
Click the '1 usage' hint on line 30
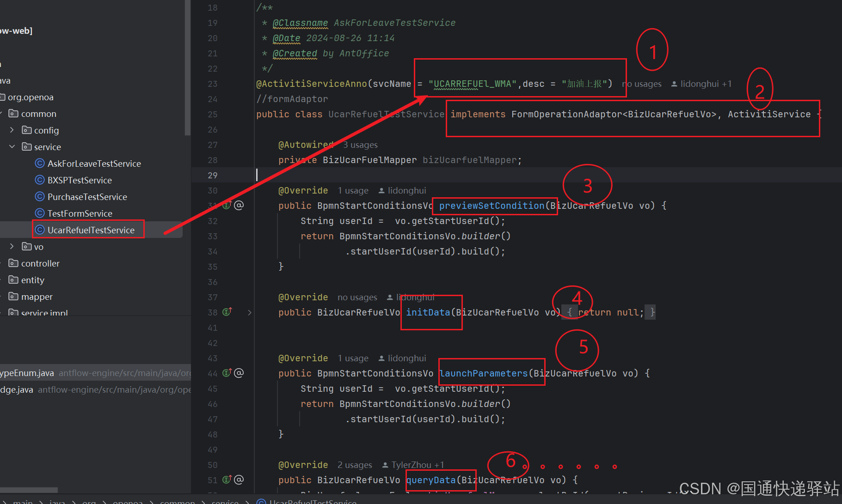pos(353,191)
